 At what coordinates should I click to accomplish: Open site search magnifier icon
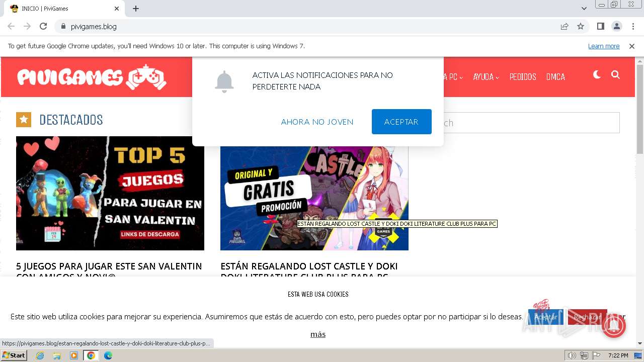[615, 75]
